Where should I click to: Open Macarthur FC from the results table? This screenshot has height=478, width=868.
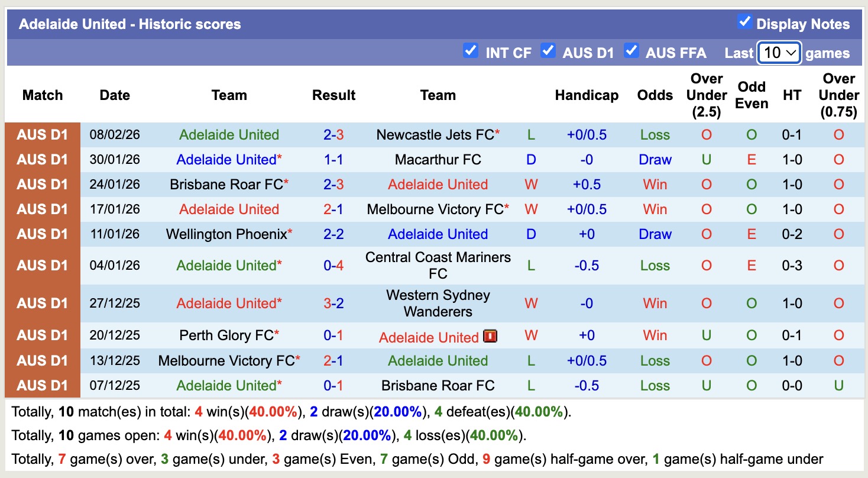[x=438, y=159]
